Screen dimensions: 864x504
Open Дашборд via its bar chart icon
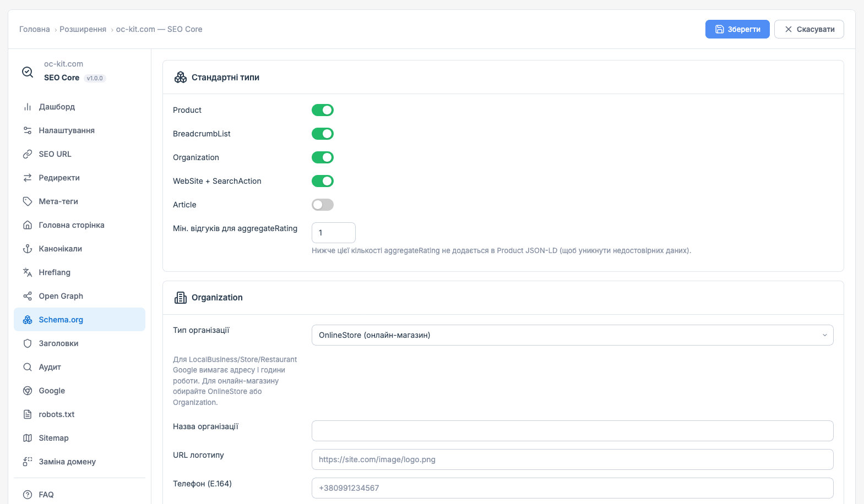coord(28,107)
